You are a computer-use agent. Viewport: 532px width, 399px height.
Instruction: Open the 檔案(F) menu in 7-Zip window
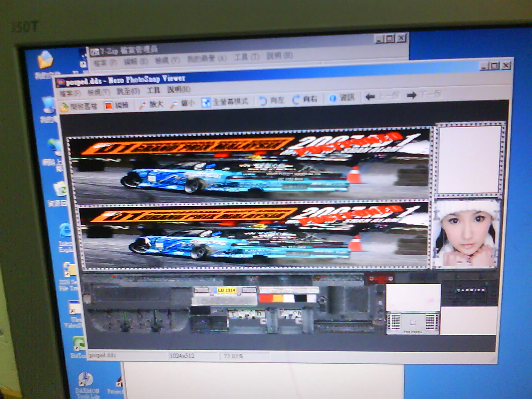coord(105,63)
